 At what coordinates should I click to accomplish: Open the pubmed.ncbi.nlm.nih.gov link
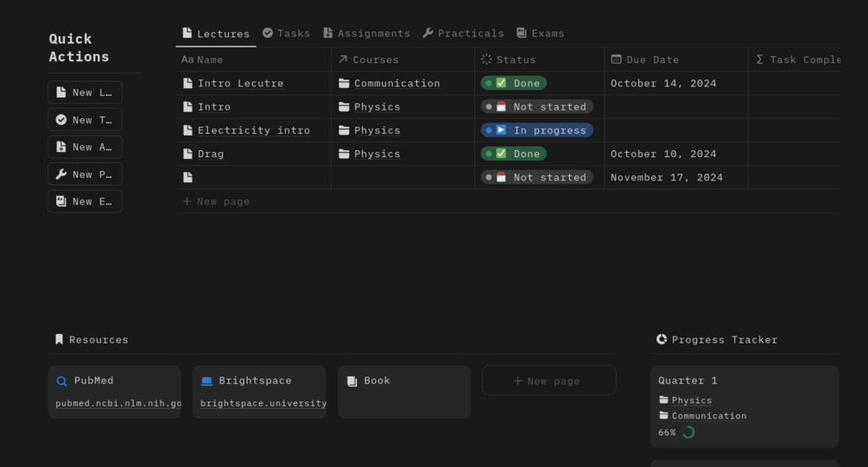point(118,403)
